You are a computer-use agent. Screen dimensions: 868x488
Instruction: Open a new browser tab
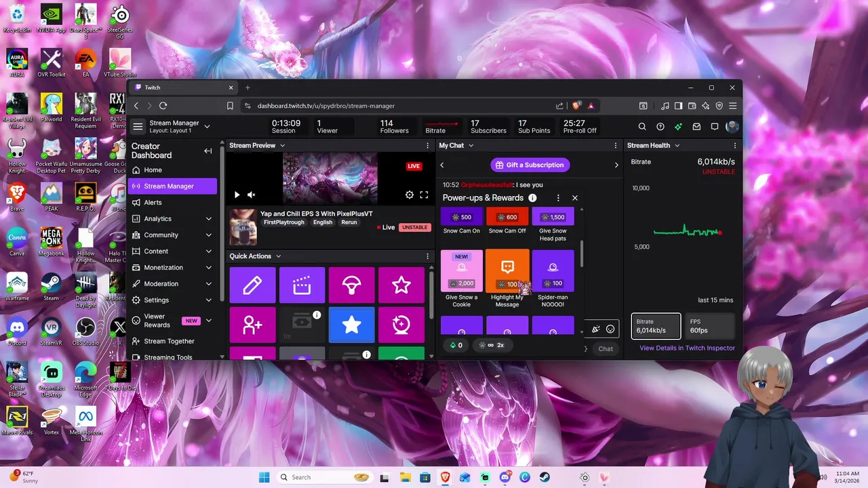click(248, 87)
